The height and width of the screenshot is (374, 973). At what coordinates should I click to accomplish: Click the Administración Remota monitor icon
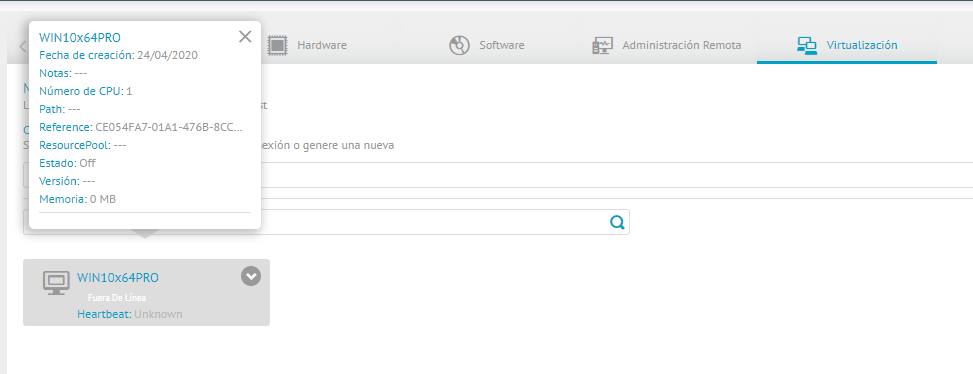point(603,45)
